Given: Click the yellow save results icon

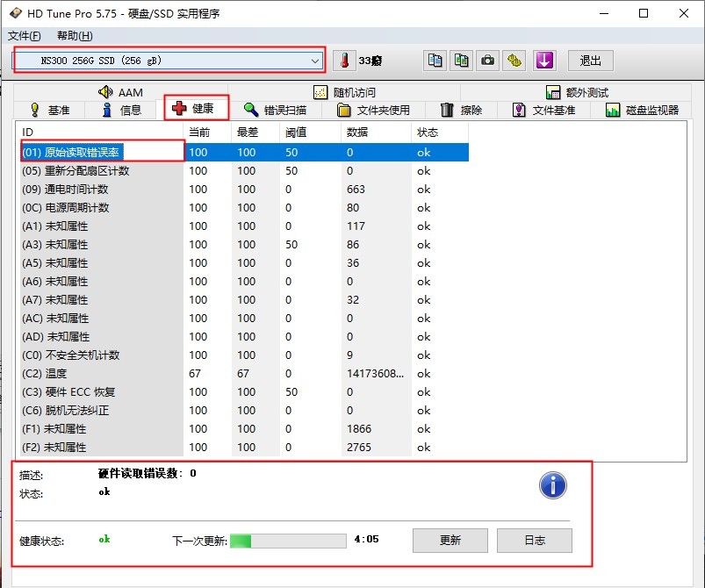Looking at the screenshot, I should pyautogui.click(x=514, y=60).
